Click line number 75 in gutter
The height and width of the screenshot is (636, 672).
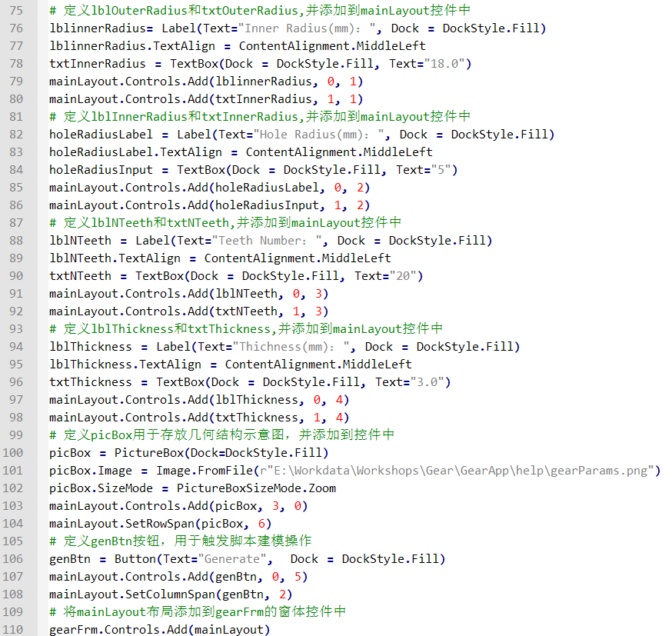pyautogui.click(x=16, y=10)
